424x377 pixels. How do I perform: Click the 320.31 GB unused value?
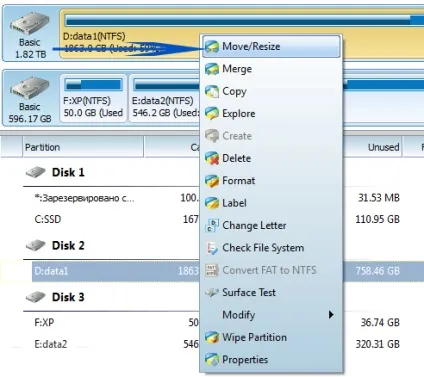pyautogui.click(x=377, y=344)
